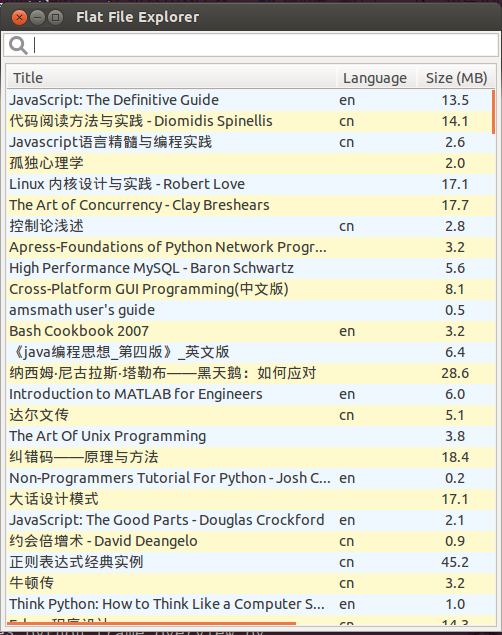Select 'The Art of Concurrency - Clay Breshears'
Viewport: 502px width, 635px height.
(251, 205)
